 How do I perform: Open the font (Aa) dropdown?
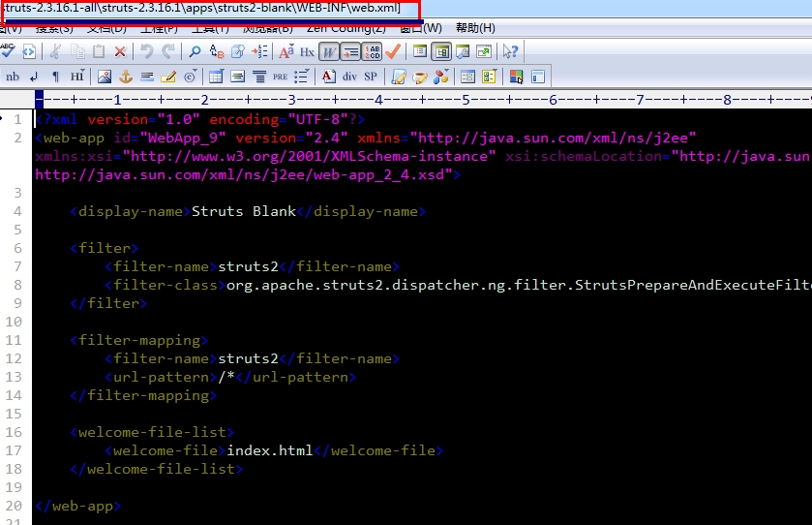coord(286,51)
